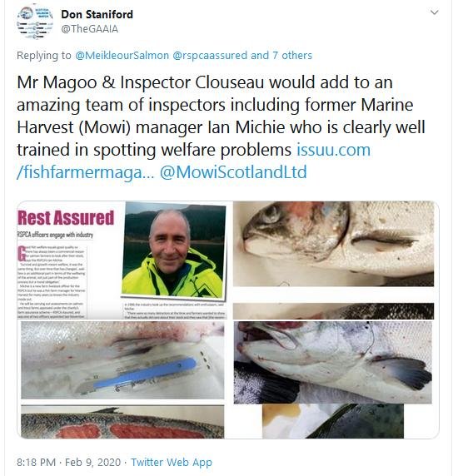
Task: Open the top-right salmon head photo
Action: tap(333, 244)
